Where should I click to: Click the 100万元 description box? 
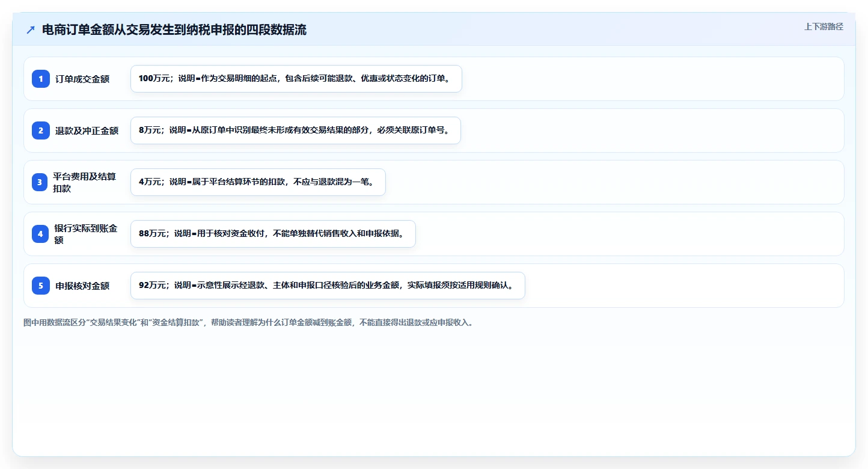pyautogui.click(x=296, y=79)
